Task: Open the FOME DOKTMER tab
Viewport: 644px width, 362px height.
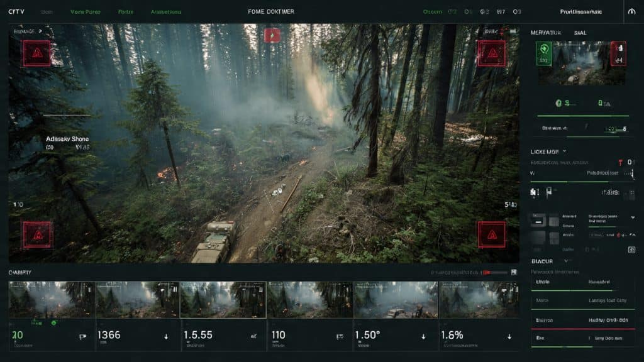Action: 271,11
